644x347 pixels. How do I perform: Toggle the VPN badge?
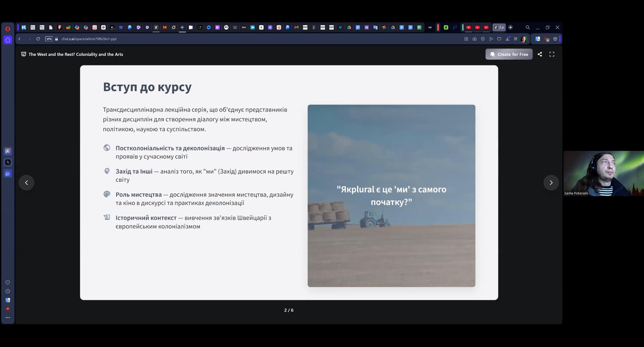pyautogui.click(x=49, y=39)
